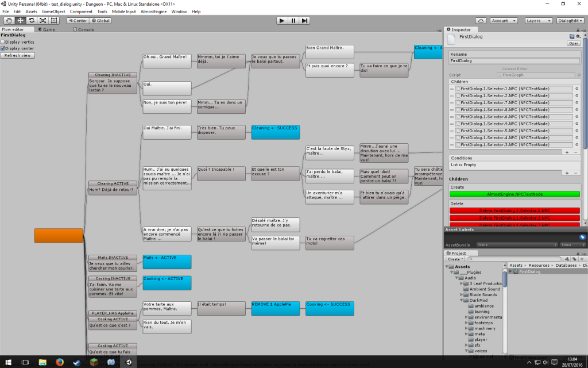Click the Step frame button

304,21
